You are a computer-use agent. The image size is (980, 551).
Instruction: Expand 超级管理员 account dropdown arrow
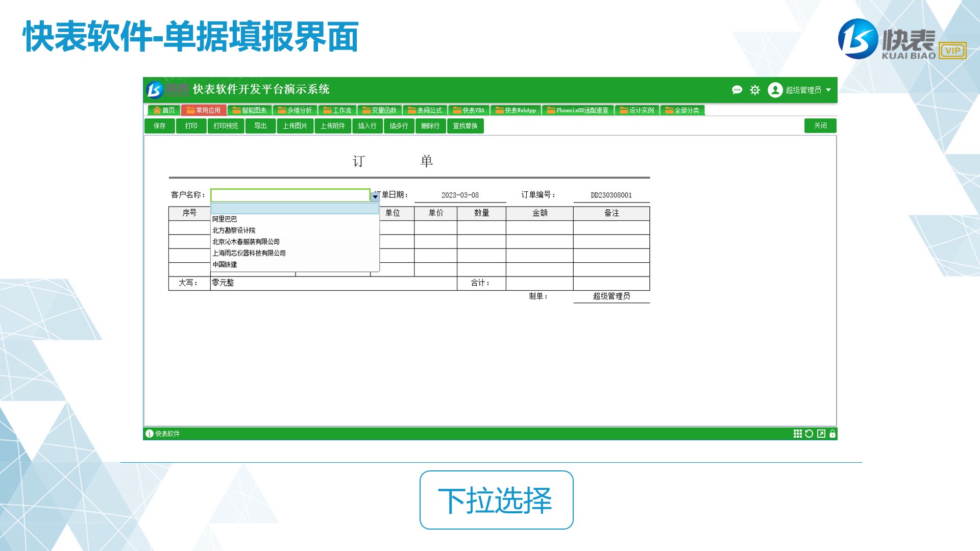pos(828,90)
